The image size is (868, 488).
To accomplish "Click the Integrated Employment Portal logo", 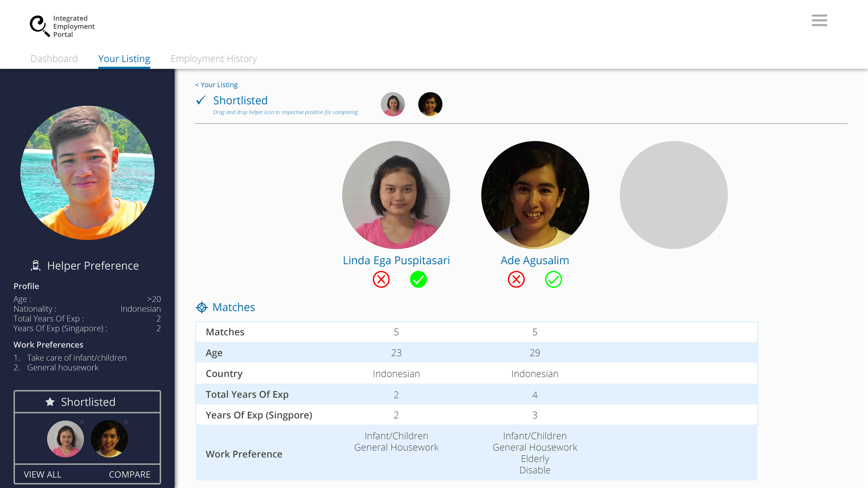I will point(62,26).
